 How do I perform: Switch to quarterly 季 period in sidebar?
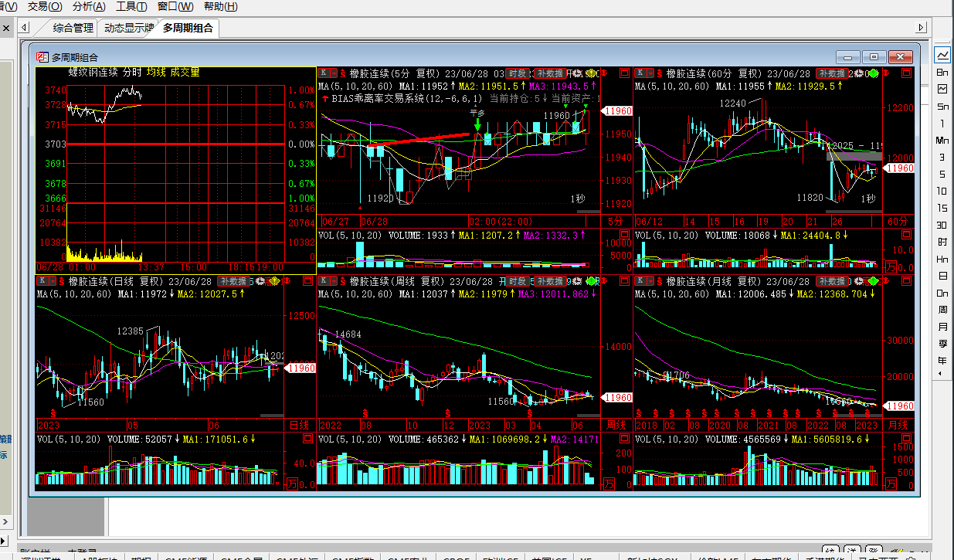click(942, 344)
